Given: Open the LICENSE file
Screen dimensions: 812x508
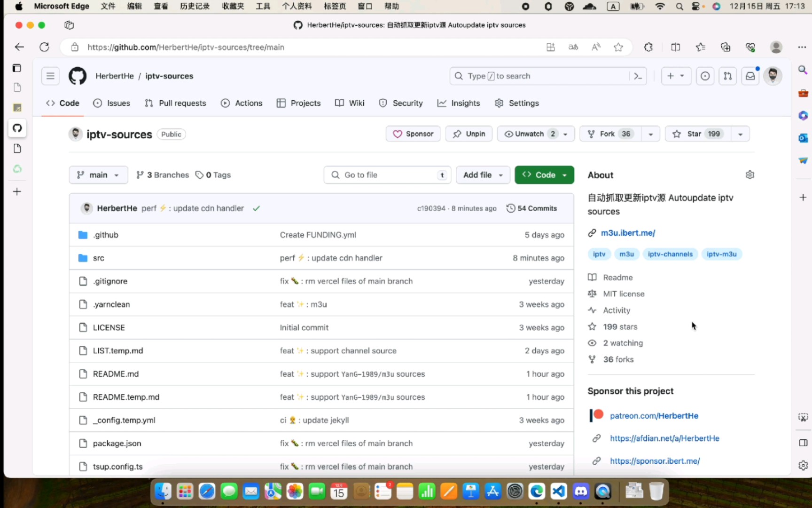Looking at the screenshot, I should click(109, 327).
